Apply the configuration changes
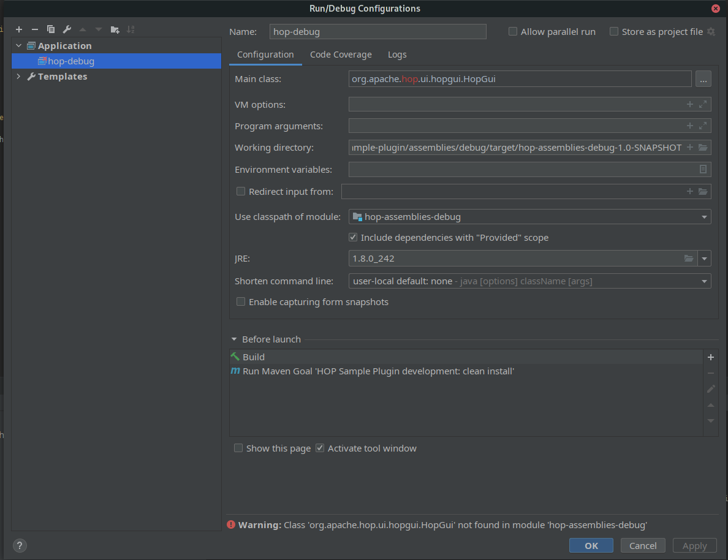 (694, 545)
